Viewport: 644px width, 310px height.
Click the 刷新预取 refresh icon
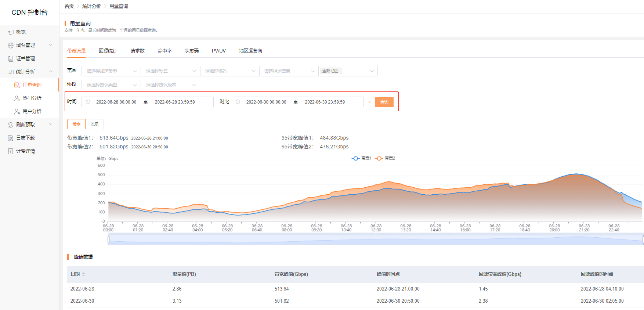(x=11, y=125)
